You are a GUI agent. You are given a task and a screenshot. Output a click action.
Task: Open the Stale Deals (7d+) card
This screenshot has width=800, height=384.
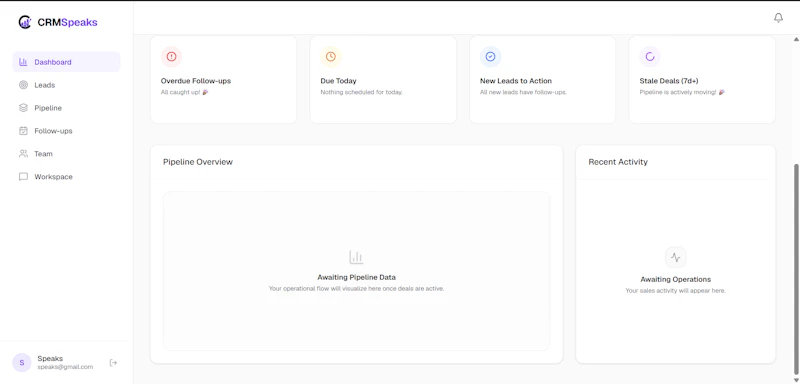pos(702,80)
